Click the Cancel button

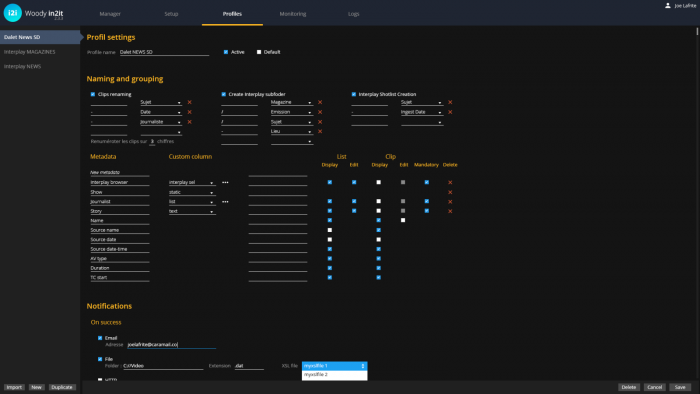(654, 387)
